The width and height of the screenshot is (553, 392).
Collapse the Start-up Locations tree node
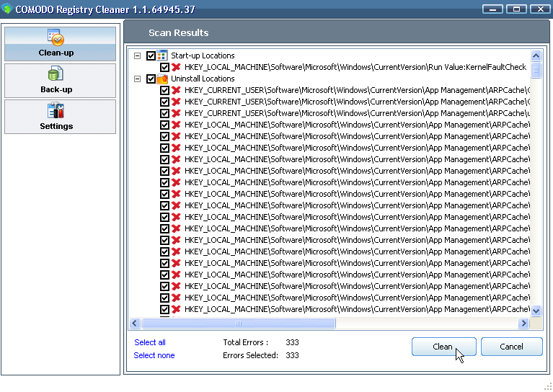[x=138, y=55]
